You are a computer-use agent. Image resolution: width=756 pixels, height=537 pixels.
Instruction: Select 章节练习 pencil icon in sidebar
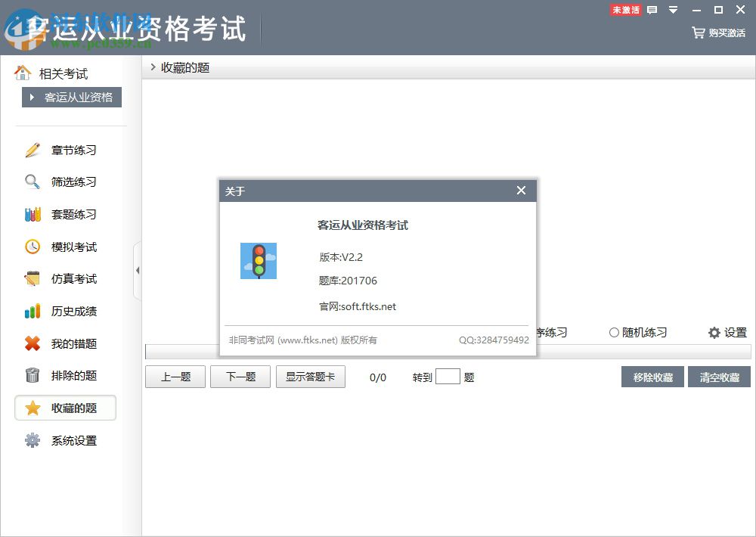point(30,150)
